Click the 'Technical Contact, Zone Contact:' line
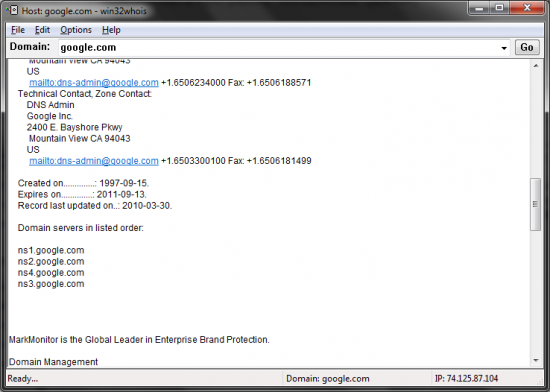550x392 pixels. (x=85, y=94)
